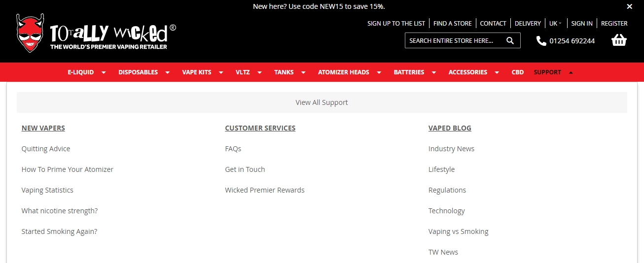Open the shopping basket icon
Screen dimensions: 644x263
(619, 40)
